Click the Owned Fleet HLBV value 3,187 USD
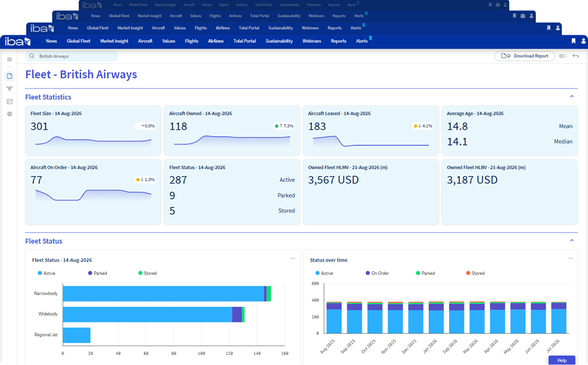Image resolution: width=588 pixels, height=365 pixels. coord(472,180)
